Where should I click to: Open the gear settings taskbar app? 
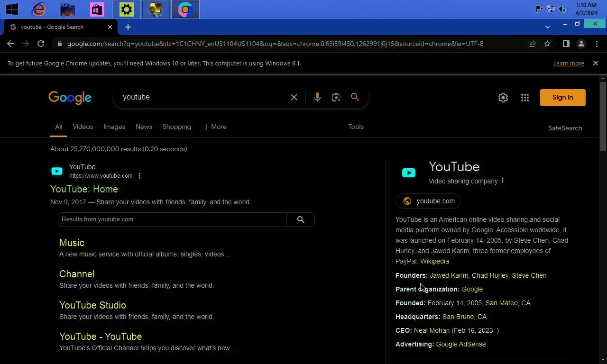tap(127, 9)
